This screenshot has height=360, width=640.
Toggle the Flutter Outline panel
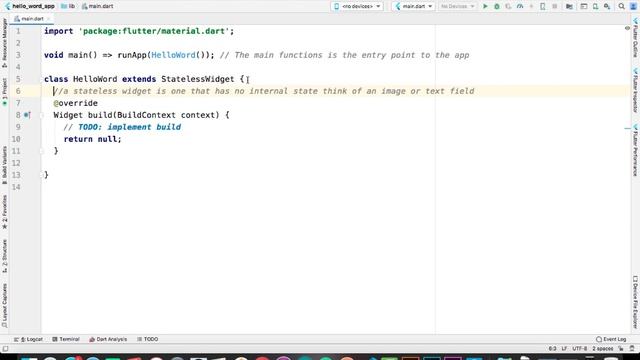[x=635, y=38]
